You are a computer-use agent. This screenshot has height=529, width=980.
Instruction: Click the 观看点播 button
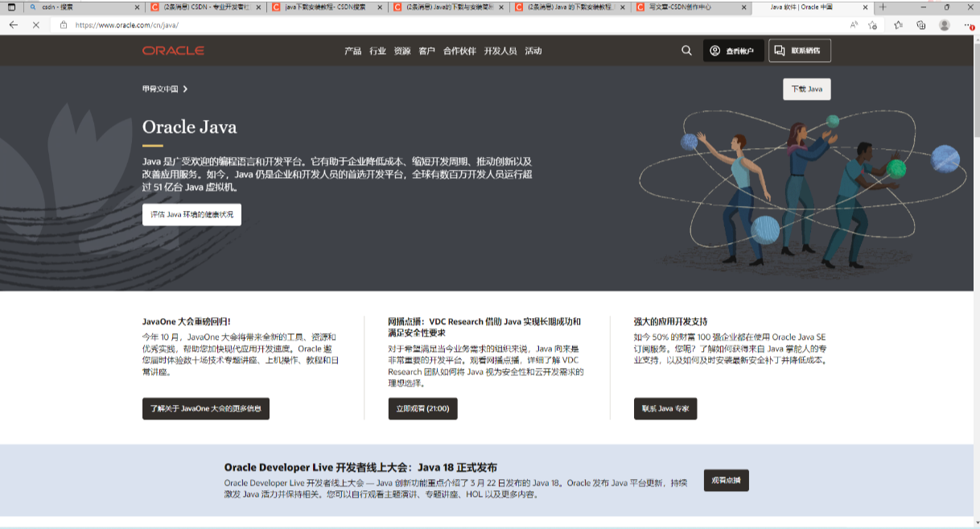pyautogui.click(x=727, y=481)
